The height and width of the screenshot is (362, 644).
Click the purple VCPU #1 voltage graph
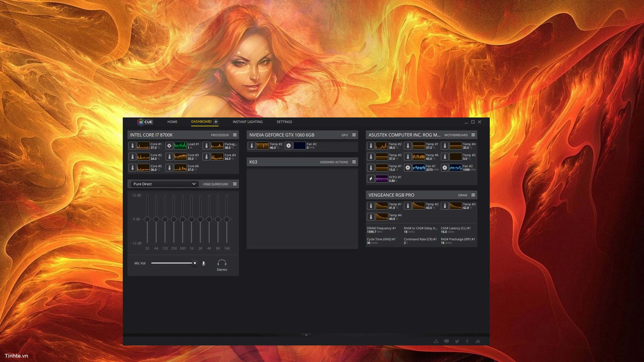coord(382,179)
